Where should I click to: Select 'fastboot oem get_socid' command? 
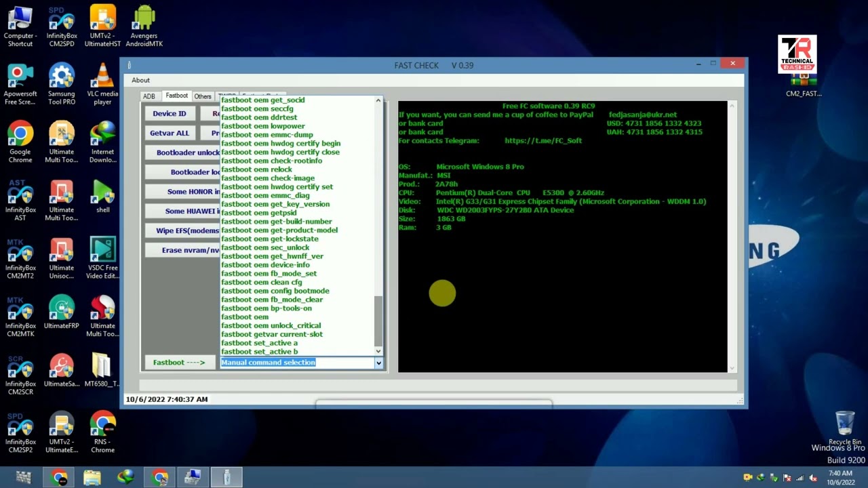[262, 100]
